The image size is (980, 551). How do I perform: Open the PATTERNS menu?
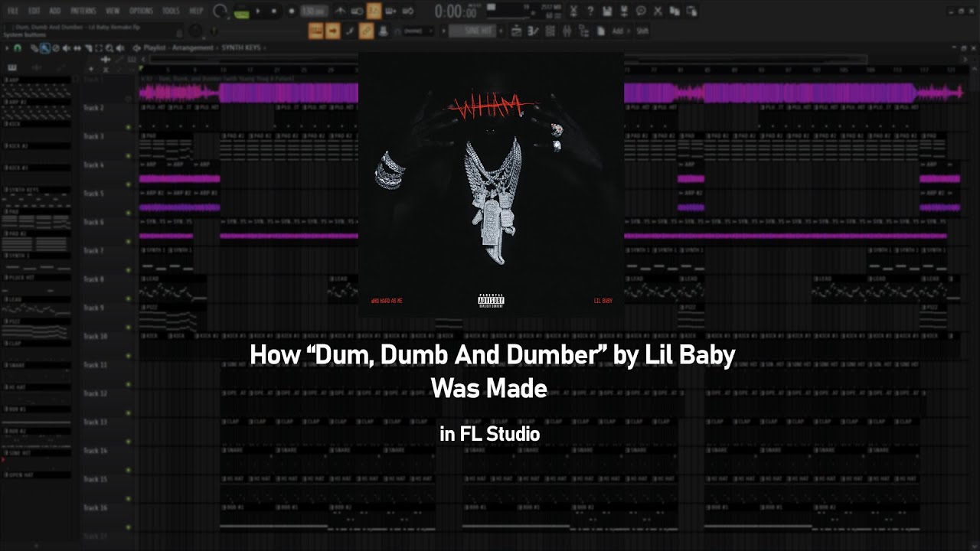(x=83, y=11)
